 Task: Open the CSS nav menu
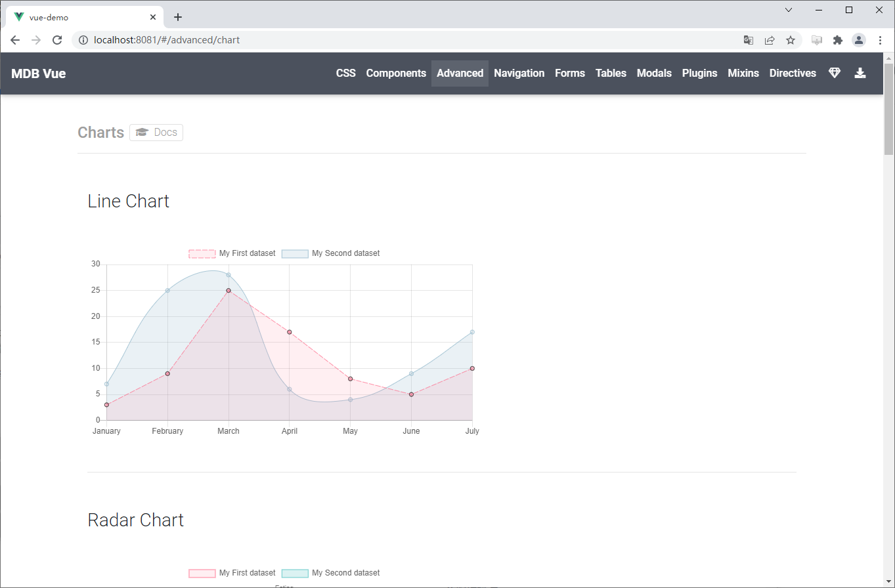point(346,73)
